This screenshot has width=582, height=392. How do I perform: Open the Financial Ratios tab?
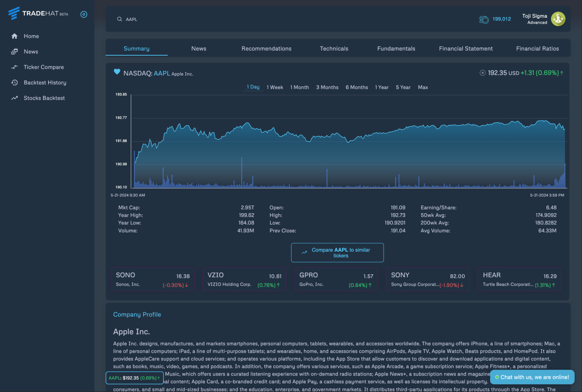point(537,49)
